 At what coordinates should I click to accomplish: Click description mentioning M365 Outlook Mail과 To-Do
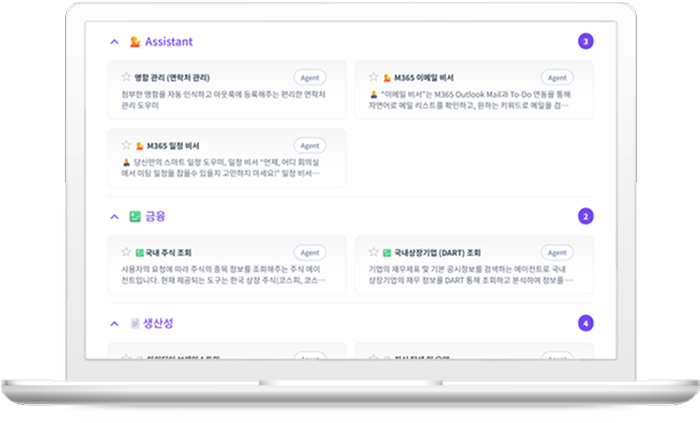(x=469, y=100)
